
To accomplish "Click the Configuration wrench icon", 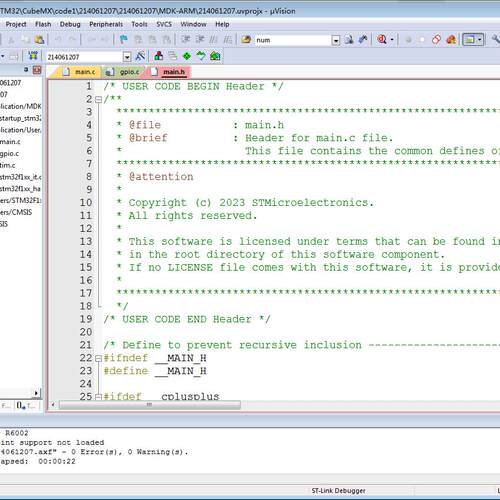I will coord(496,40).
